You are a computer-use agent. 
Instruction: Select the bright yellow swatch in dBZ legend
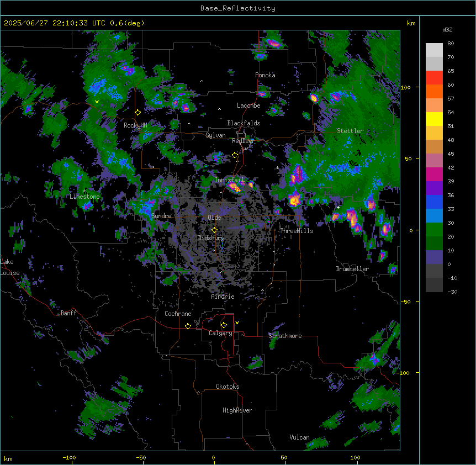434,119
